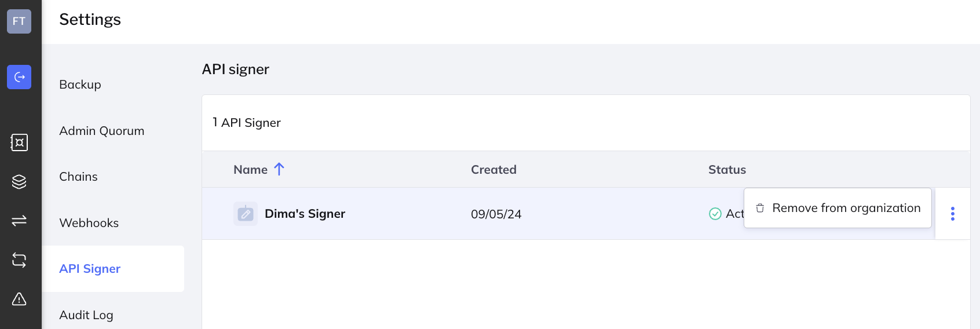Open the swap loop sidebar icon
The image size is (980, 329).
[19, 260]
